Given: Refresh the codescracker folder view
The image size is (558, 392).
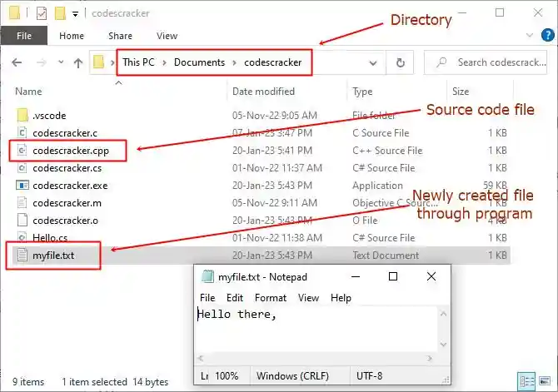Looking at the screenshot, I should click(401, 62).
